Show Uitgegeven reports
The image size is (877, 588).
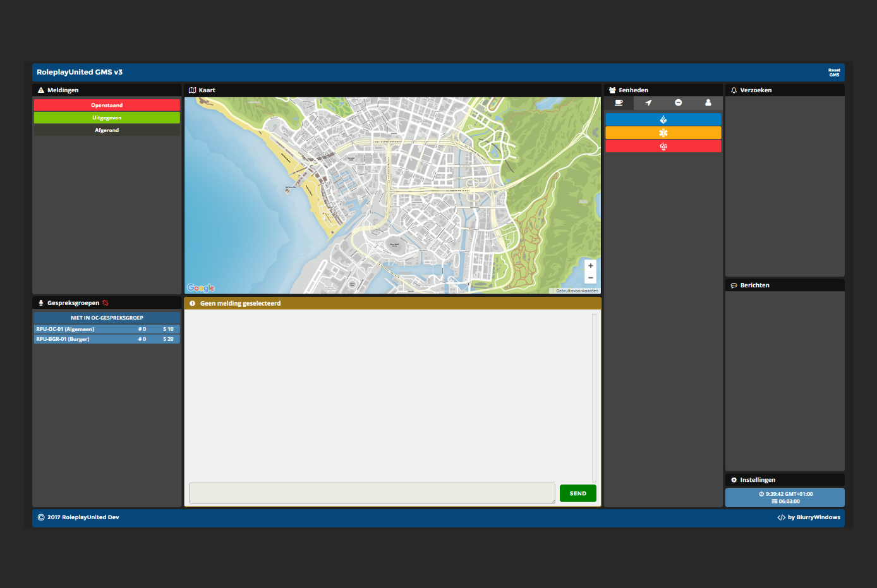click(107, 118)
